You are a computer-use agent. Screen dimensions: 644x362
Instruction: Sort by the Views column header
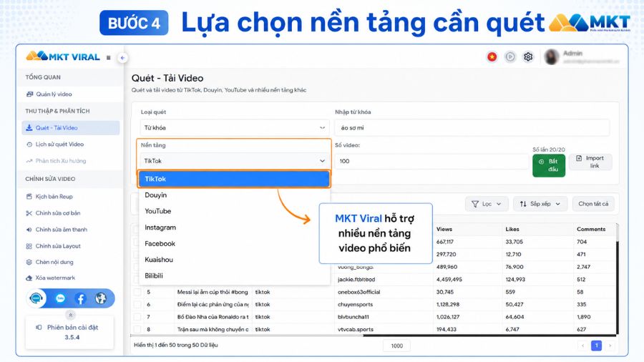444,229
